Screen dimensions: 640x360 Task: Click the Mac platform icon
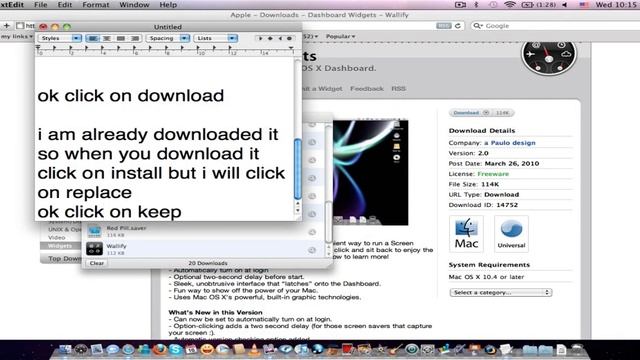click(466, 233)
